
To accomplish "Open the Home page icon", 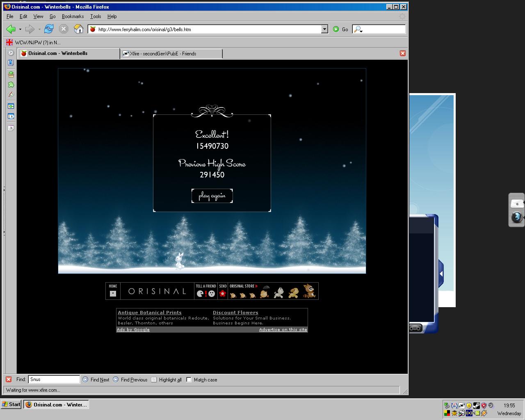I will tap(78, 29).
